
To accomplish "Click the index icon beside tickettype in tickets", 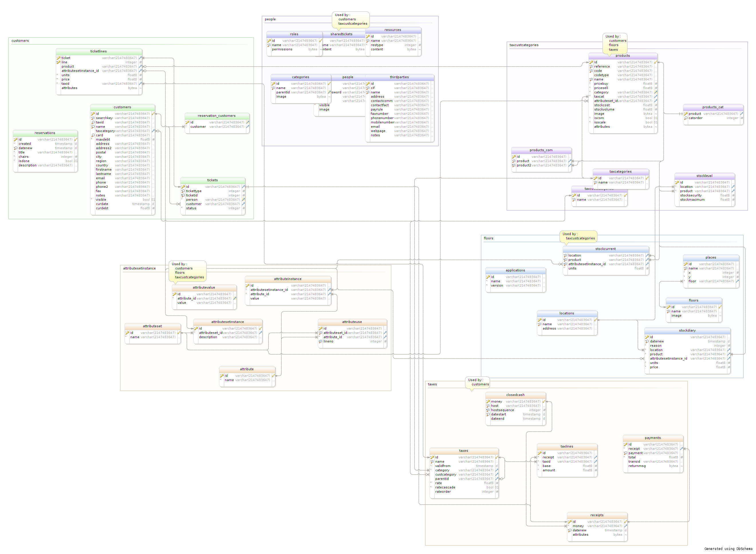I will coord(183,191).
